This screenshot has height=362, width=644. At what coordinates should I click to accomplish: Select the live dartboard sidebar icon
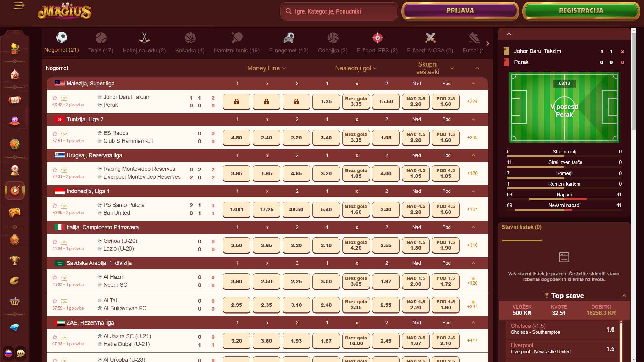click(14, 190)
